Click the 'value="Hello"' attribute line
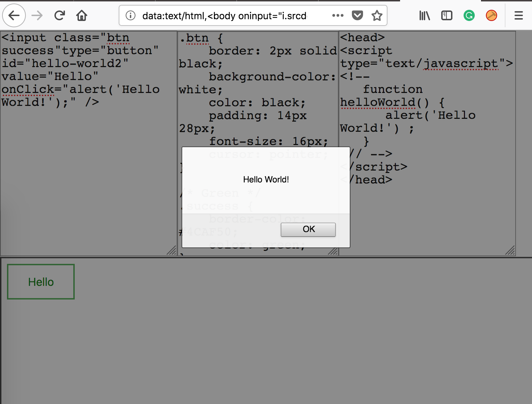 (50, 76)
